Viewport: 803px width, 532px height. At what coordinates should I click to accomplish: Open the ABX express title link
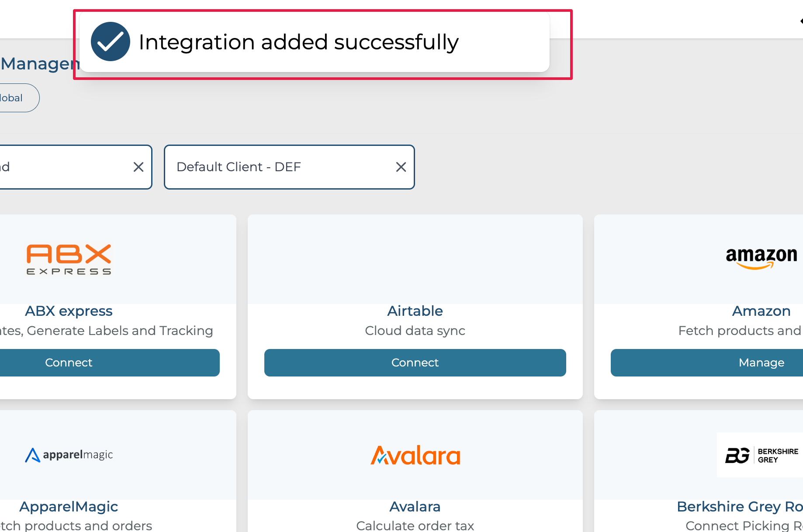pyautogui.click(x=69, y=311)
